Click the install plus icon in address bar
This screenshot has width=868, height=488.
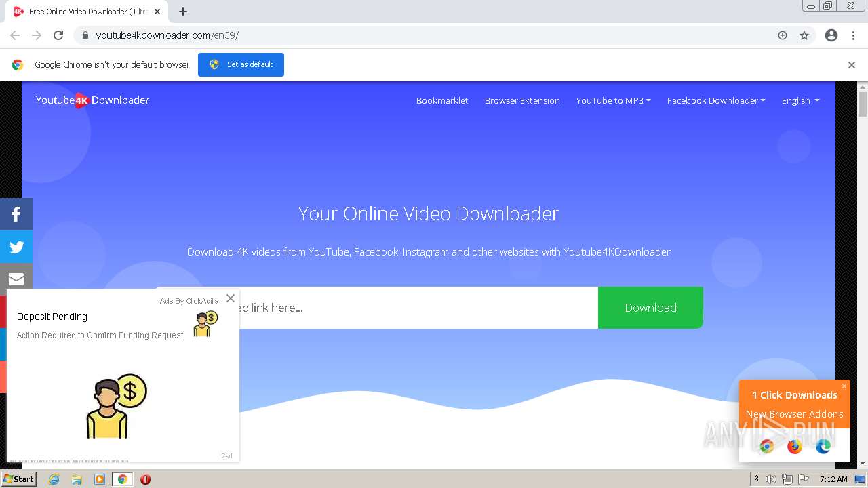tap(783, 35)
